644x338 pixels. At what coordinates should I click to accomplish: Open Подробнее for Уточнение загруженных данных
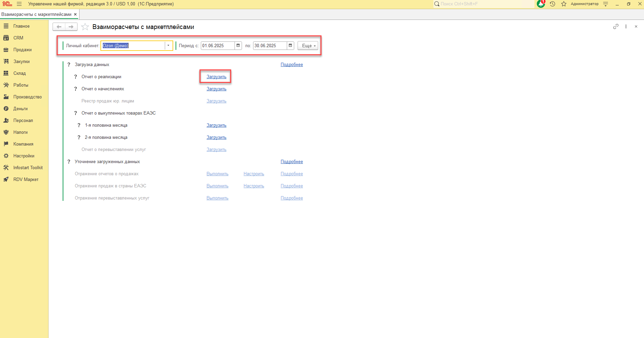coord(292,162)
